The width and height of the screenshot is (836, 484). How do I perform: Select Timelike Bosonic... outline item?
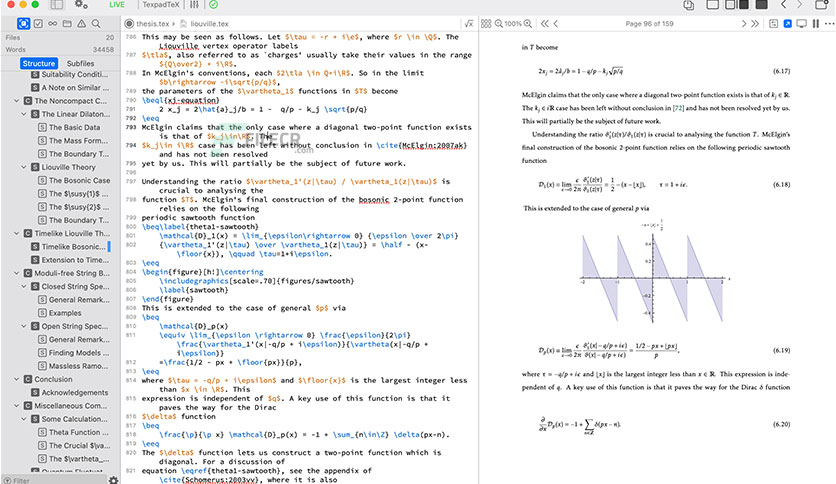(74, 247)
